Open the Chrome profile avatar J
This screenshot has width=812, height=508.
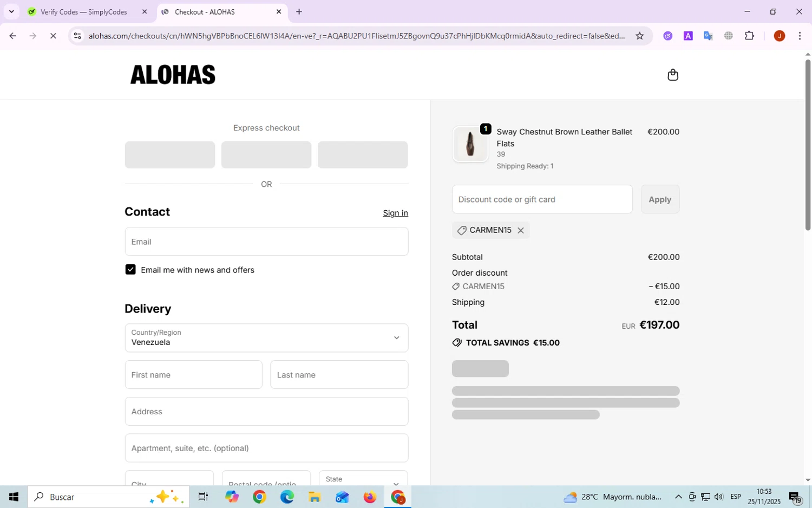pyautogui.click(x=780, y=36)
